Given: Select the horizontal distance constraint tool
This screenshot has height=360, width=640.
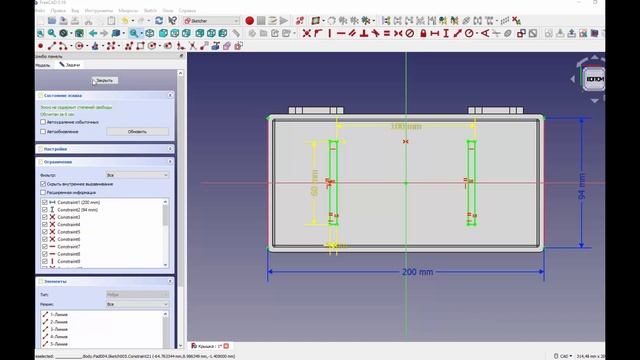Looking at the screenshot, I should coord(435,33).
